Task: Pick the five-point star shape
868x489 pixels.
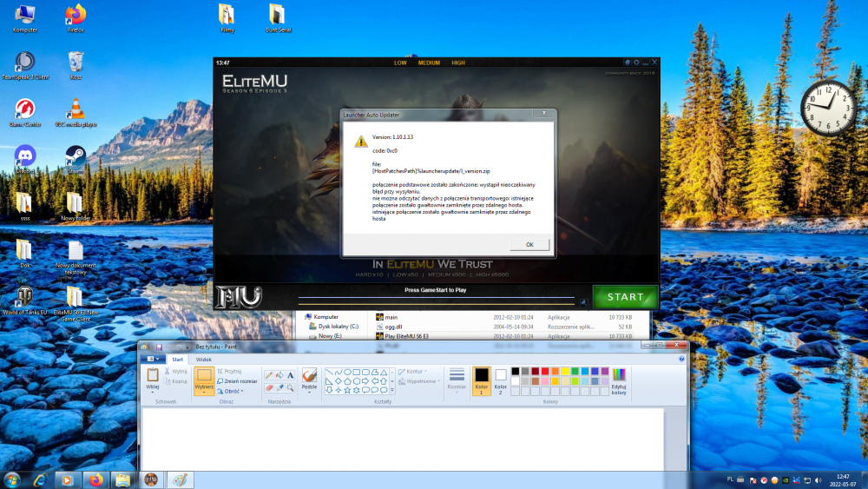Action: click(347, 390)
